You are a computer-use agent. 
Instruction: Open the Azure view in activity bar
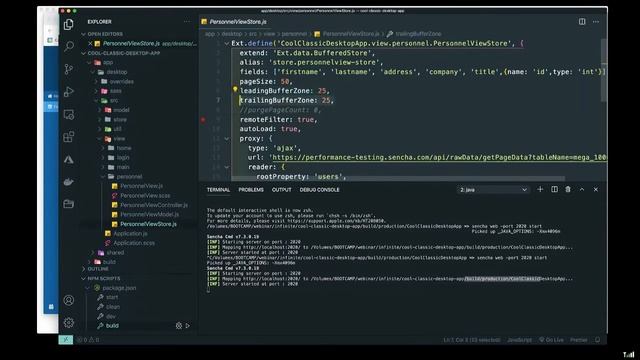click(69, 160)
